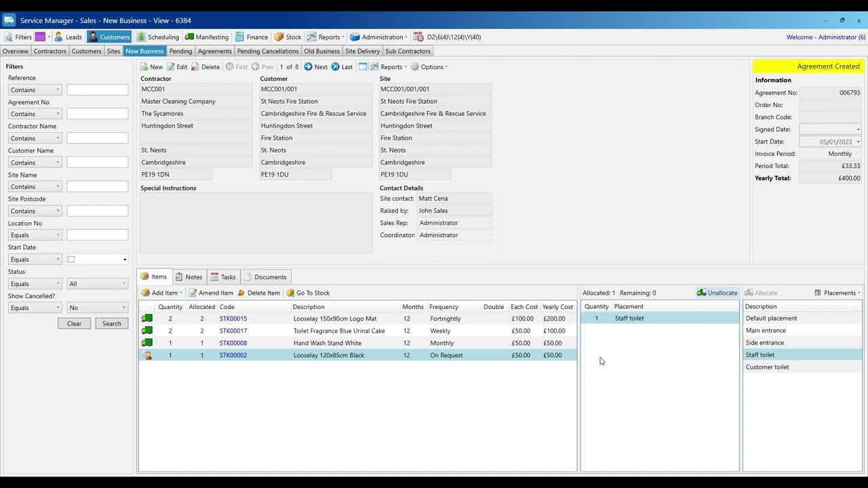Viewport: 868px width, 488px height.
Task: Open the Manifesting truck icon
Action: (x=189, y=37)
